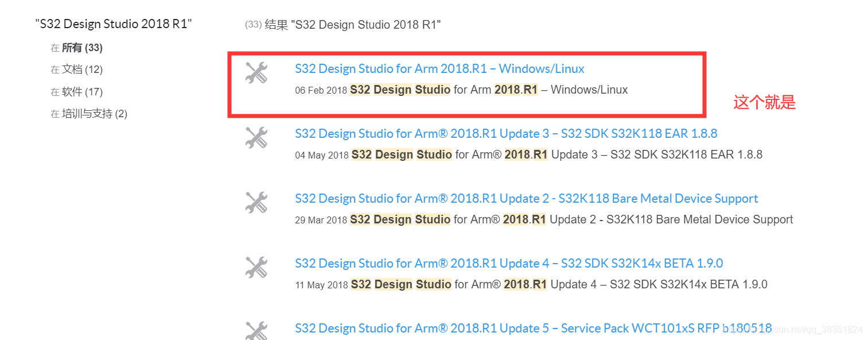This screenshot has width=868, height=340.
Task: Click the 29 Mar 2018 description line
Action: pyautogui.click(x=544, y=220)
